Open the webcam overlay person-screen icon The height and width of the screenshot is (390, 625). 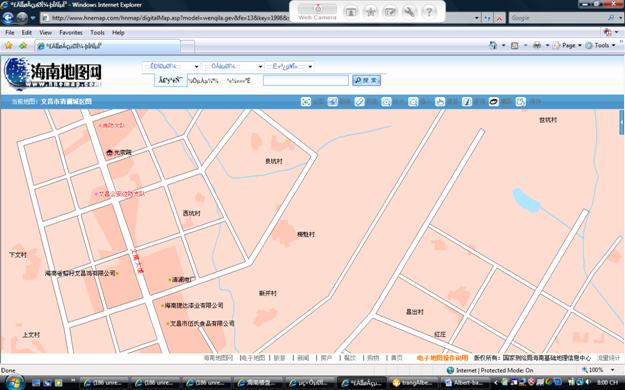351,12
